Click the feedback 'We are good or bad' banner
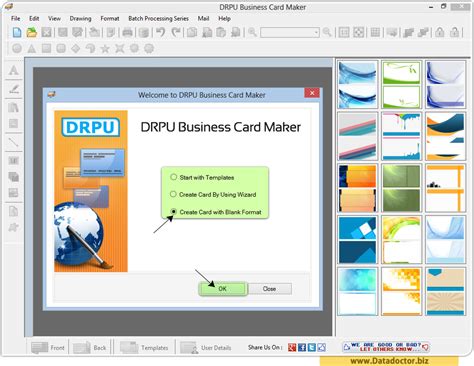Screen dimensions: 474x366 pyautogui.click(x=386, y=347)
